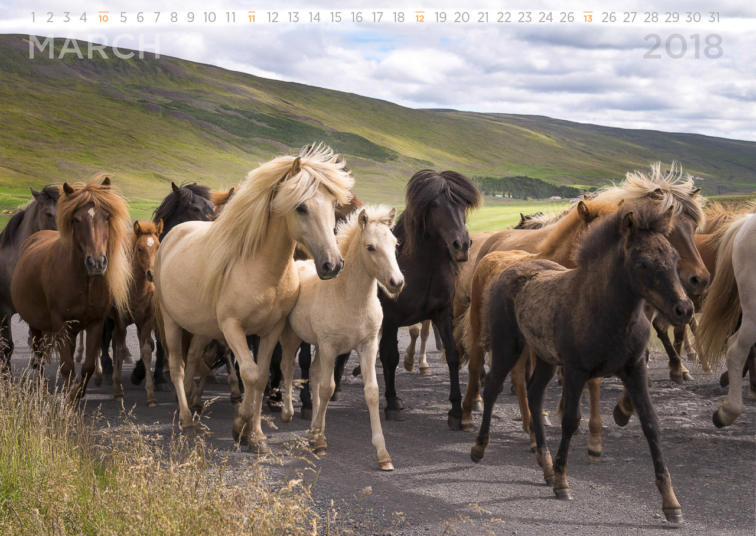Click date 5 in calendar row

coord(123,18)
